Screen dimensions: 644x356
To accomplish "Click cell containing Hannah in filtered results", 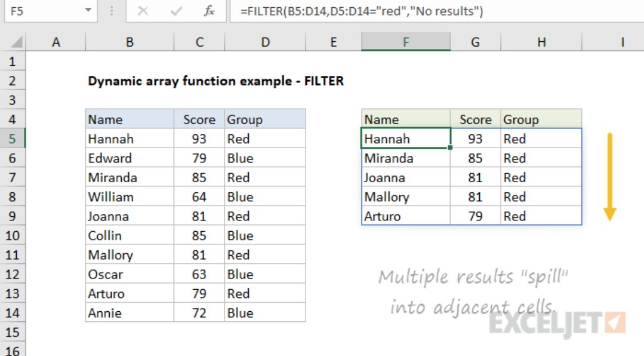I will pyautogui.click(x=405, y=139).
